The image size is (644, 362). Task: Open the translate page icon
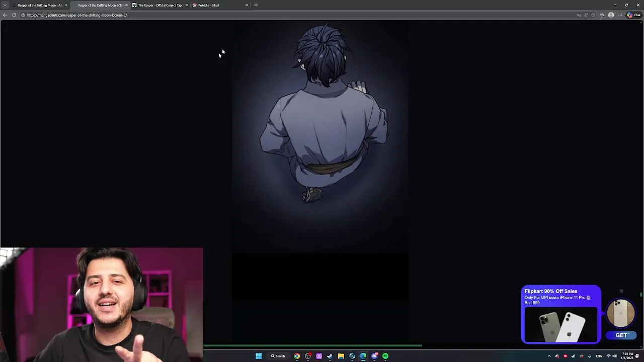click(x=579, y=15)
